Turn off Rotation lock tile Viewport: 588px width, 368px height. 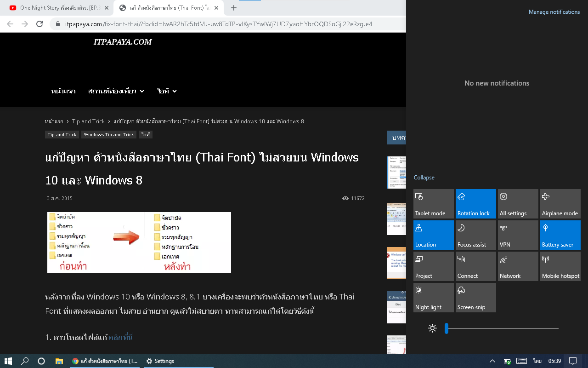[476, 204]
